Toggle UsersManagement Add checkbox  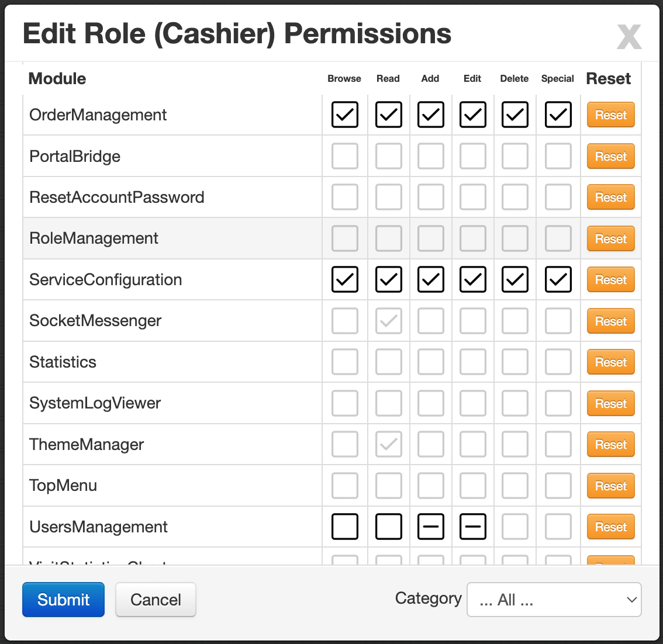[x=430, y=527]
